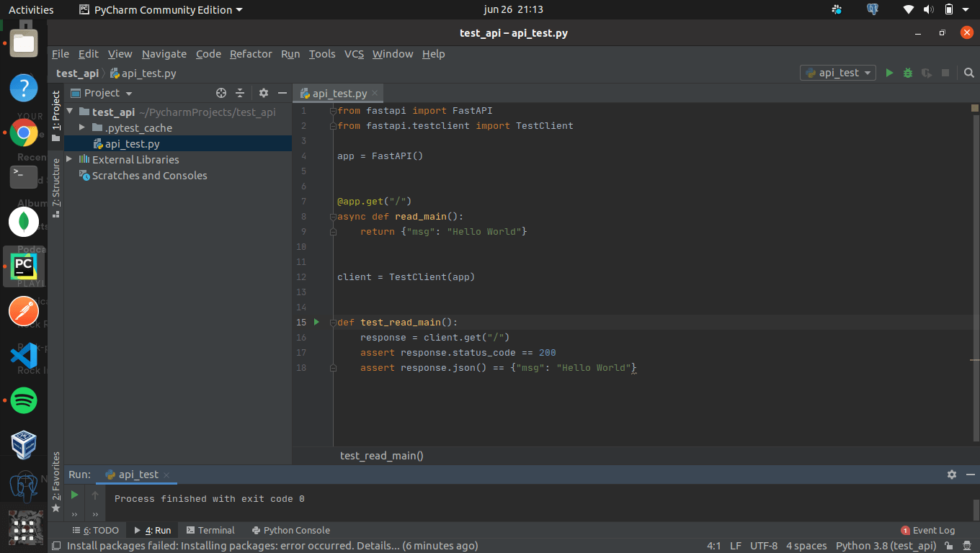The image size is (980, 553).
Task: Open the VCS menu
Action: point(354,54)
